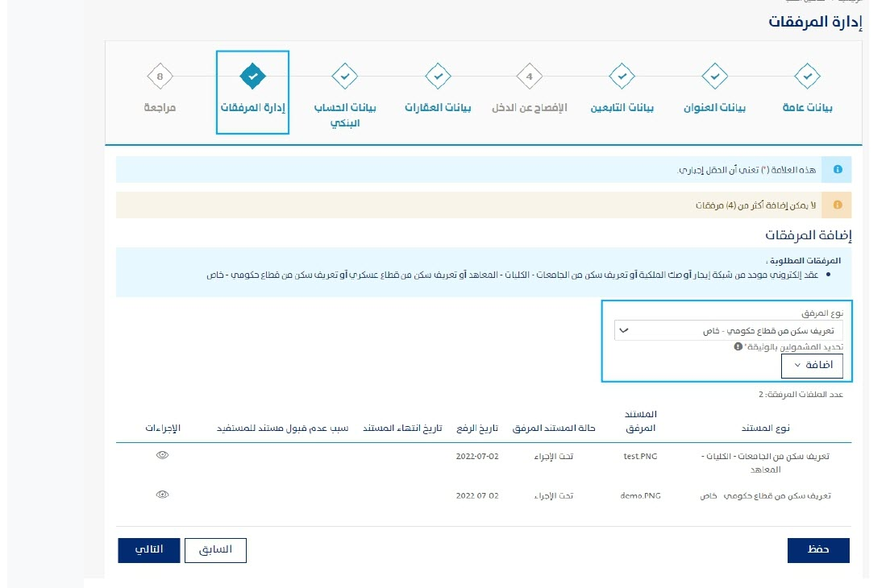Click تعريف سكن من الجامعات document type cell
890x588 pixels.
coord(765,462)
